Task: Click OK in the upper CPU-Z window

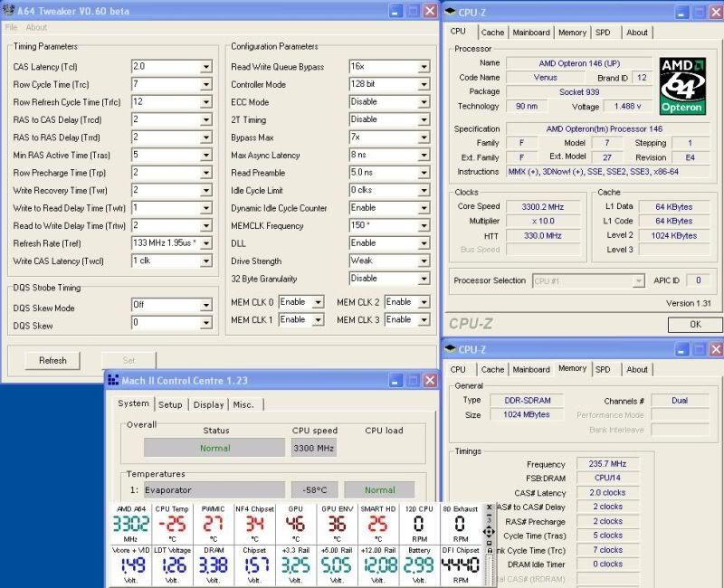Action: coord(695,325)
